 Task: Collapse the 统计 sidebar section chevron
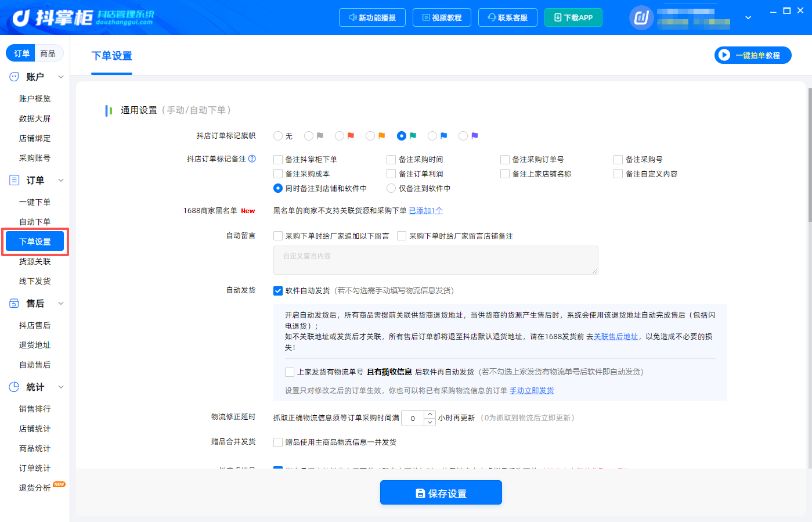(61, 387)
